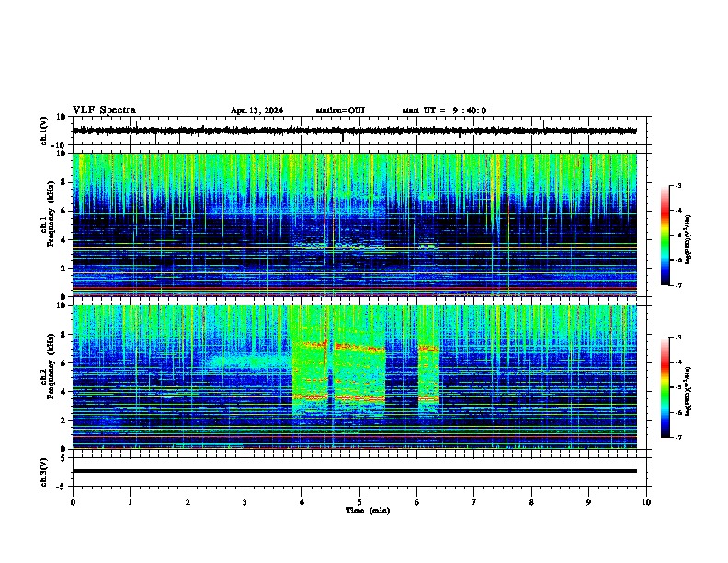Click the ch.2 frequency axis "8" tick label
The image size is (728, 563).
pyautogui.click(x=64, y=334)
